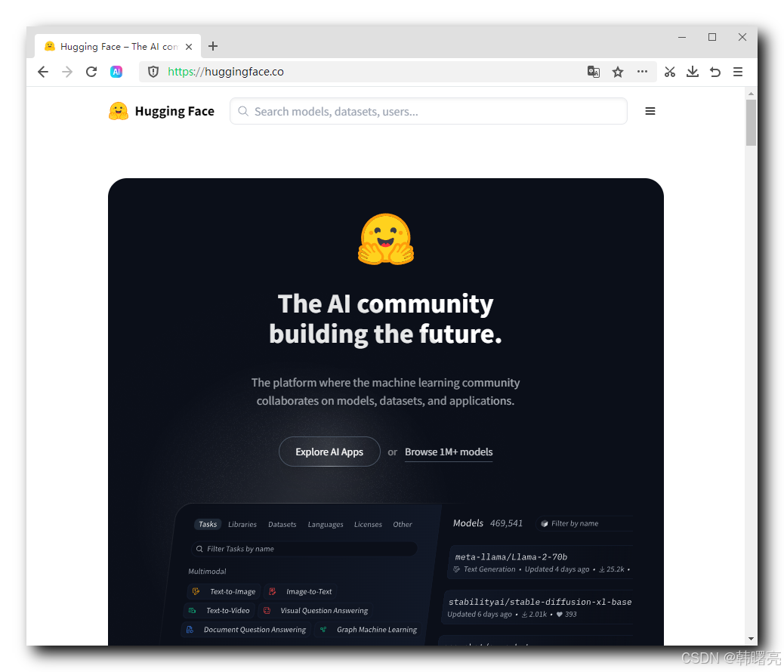Open the browser hamburger menu
This screenshot has height=672, width=784.
click(738, 72)
